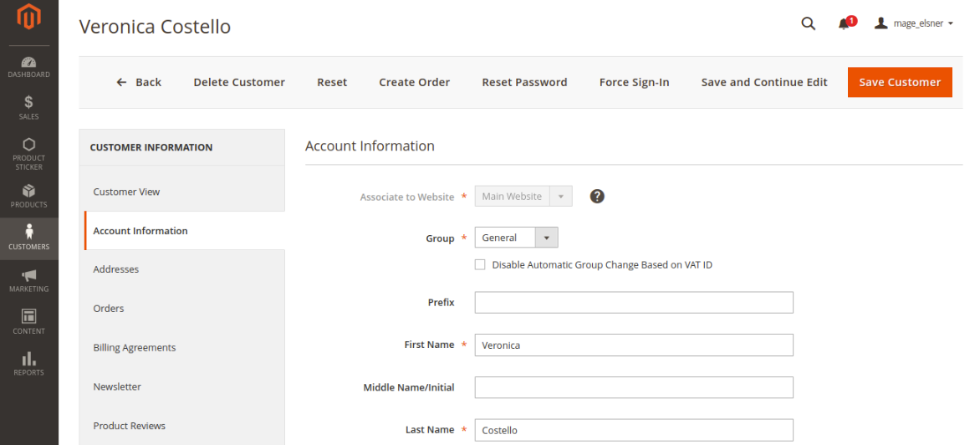Open the notifications bell
Image resolution: width=980 pixels, height=445 pixels.
(x=845, y=24)
